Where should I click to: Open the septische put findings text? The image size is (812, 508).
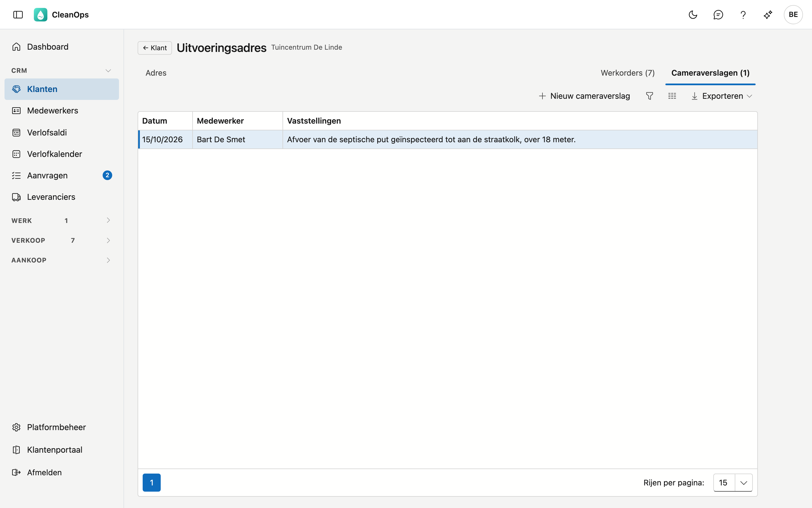pyautogui.click(x=431, y=139)
